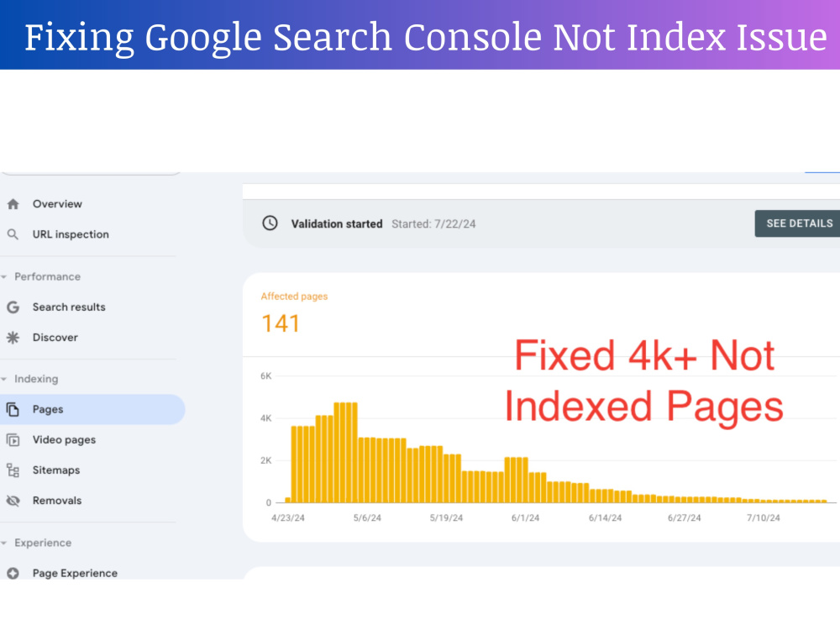Image resolution: width=840 pixels, height=630 pixels.
Task: Click the Video pages icon
Action: (13, 440)
